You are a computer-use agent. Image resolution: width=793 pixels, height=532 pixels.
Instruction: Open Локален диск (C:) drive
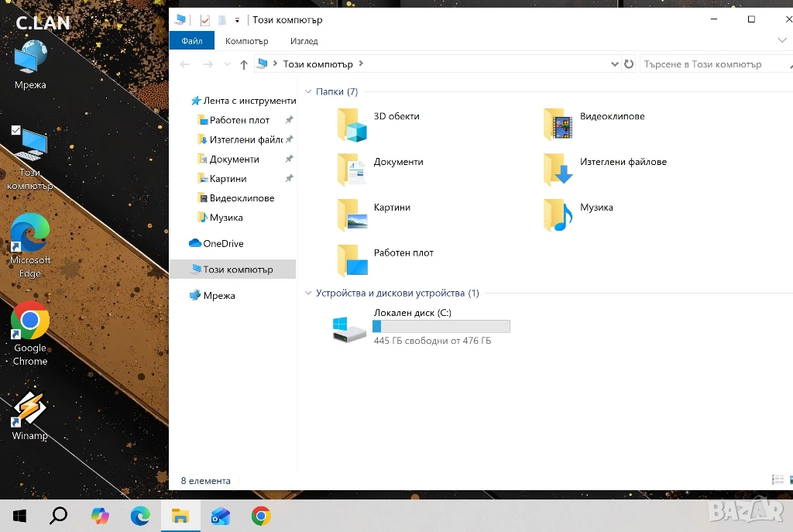[350, 328]
